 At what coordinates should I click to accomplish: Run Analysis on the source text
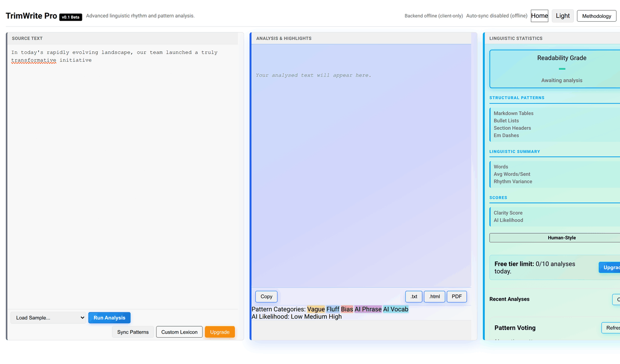[109, 318]
